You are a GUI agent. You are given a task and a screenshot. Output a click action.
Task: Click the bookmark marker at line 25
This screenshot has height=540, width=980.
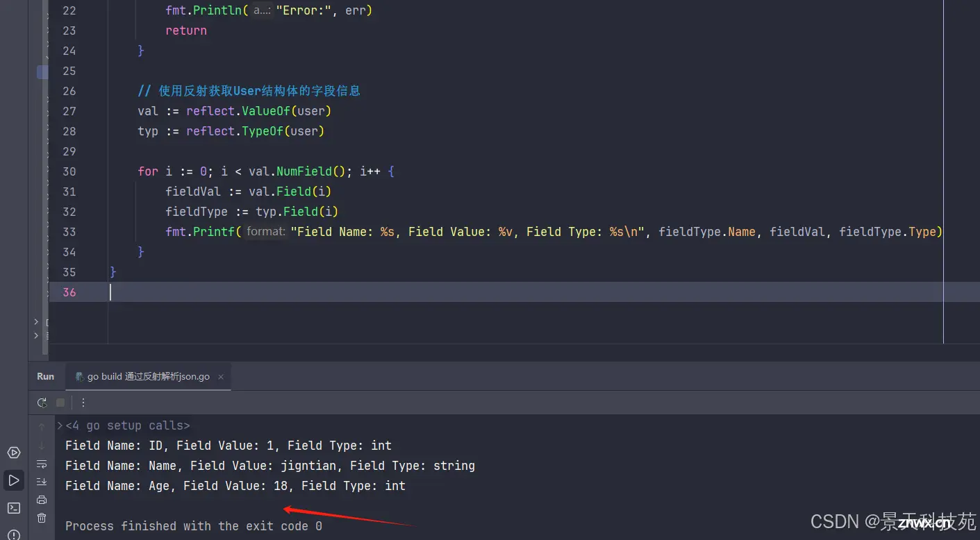[42, 71]
